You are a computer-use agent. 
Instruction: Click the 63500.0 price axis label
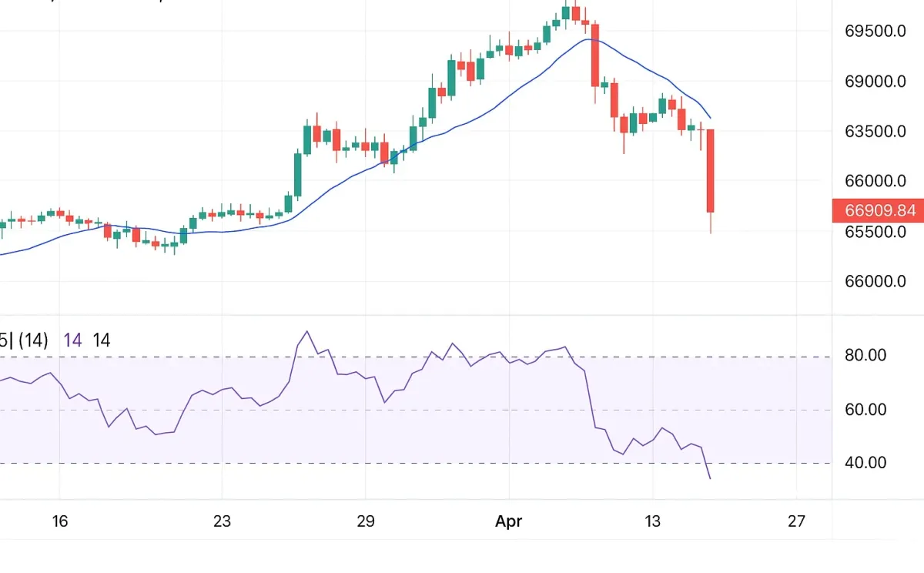[875, 132]
